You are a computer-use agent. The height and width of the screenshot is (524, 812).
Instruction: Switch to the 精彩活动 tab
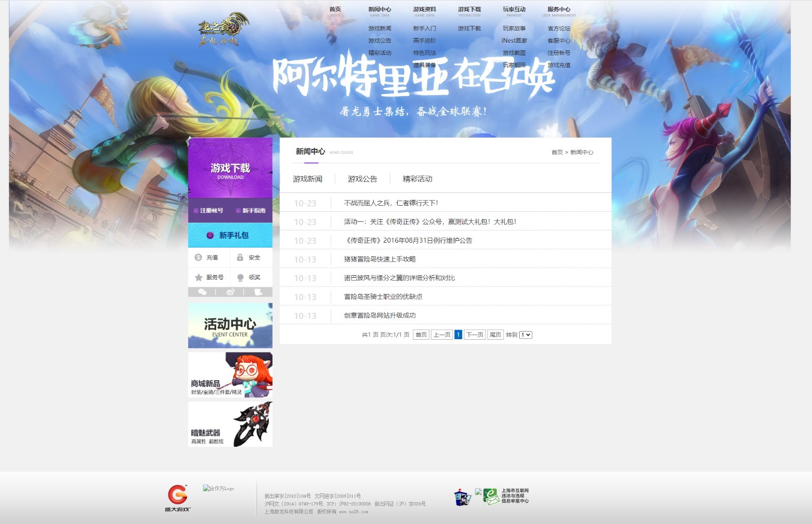click(x=417, y=179)
